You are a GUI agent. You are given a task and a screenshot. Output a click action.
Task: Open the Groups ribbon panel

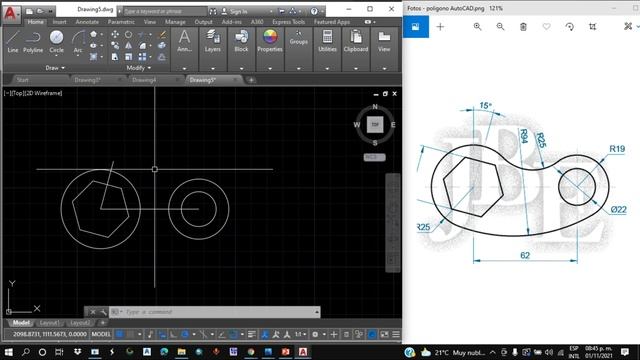(298, 38)
